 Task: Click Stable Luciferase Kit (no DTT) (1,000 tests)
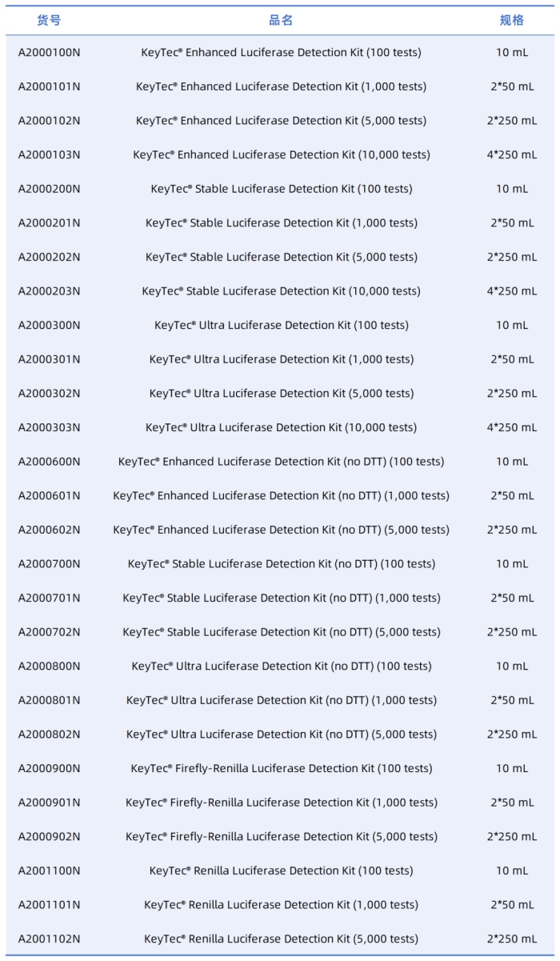pyautogui.click(x=282, y=598)
